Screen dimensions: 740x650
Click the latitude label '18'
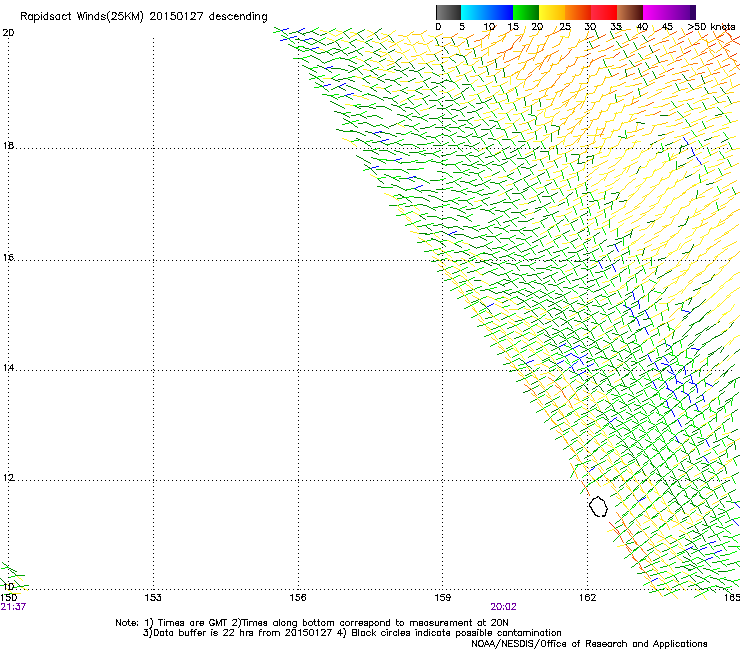pos(8,145)
